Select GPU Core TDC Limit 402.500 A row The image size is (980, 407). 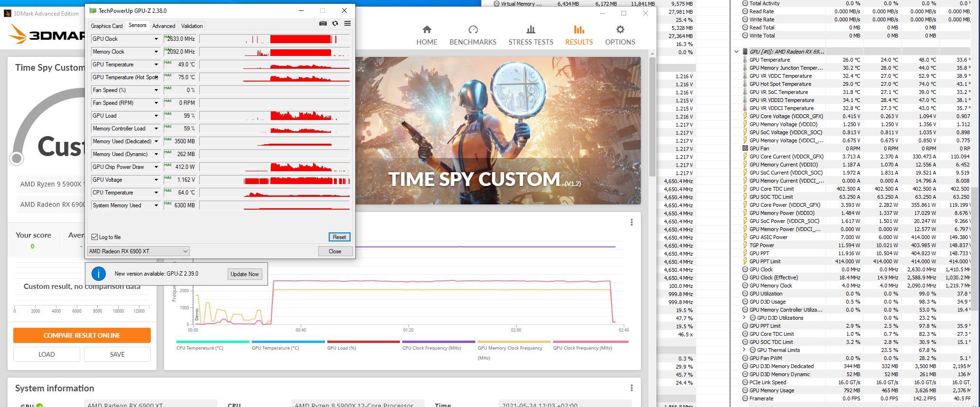(x=855, y=189)
